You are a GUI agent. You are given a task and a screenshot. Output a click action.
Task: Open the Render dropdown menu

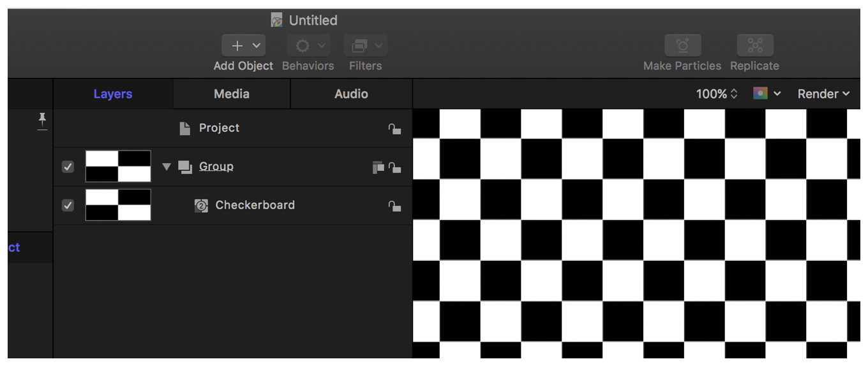[823, 94]
